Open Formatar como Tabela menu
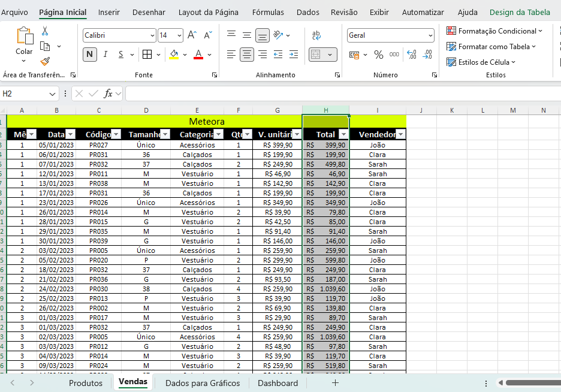The image size is (561, 392). 491,47
